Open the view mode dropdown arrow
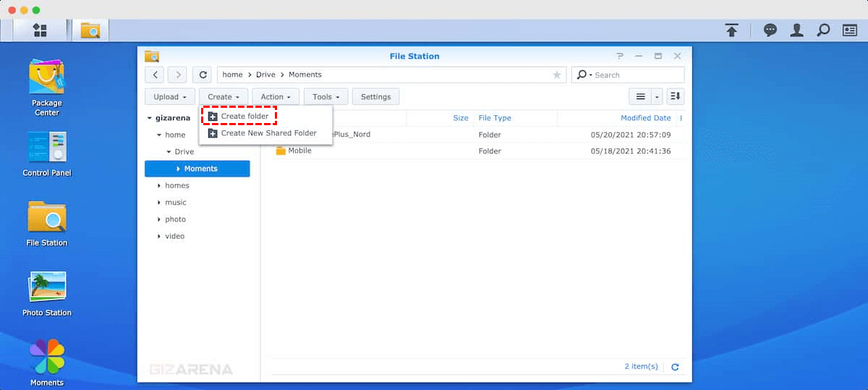Image resolution: width=868 pixels, height=390 pixels. point(657,96)
